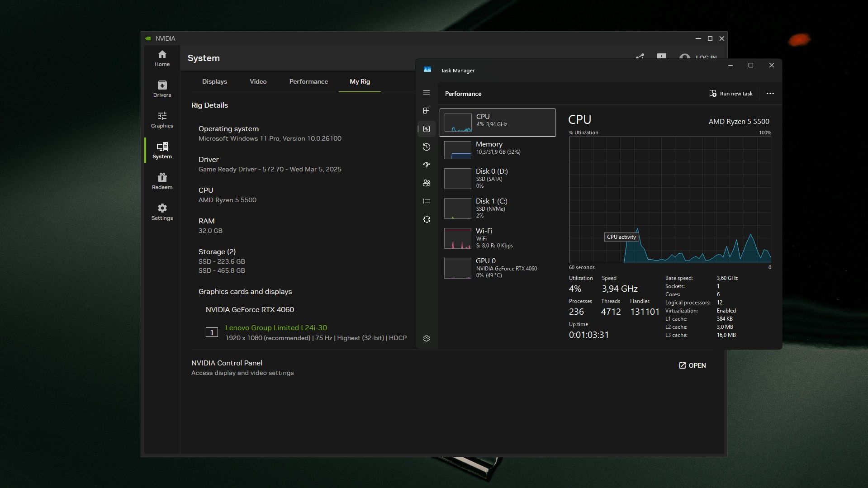Click AMD Ryzen 5 5500 label in Task Manager
The height and width of the screenshot is (488, 868).
coord(739,121)
